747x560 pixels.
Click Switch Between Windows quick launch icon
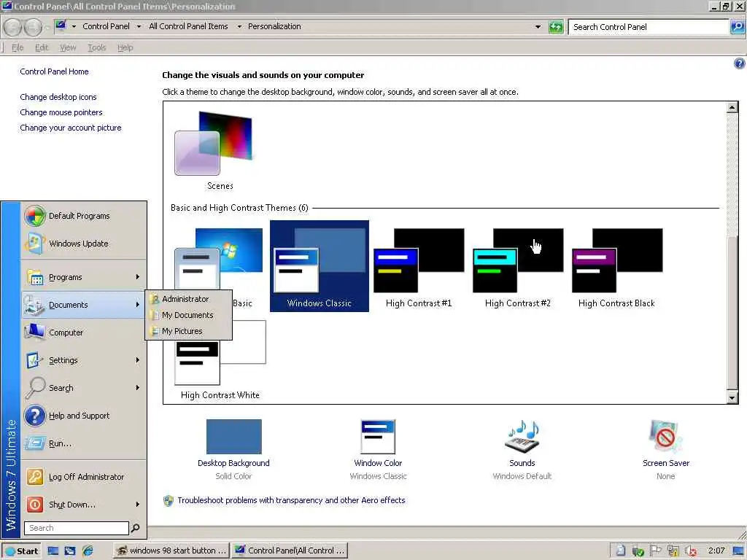(70, 551)
